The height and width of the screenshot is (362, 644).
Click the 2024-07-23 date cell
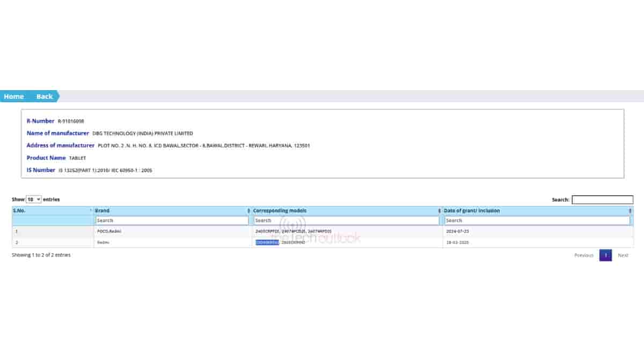coord(457,231)
